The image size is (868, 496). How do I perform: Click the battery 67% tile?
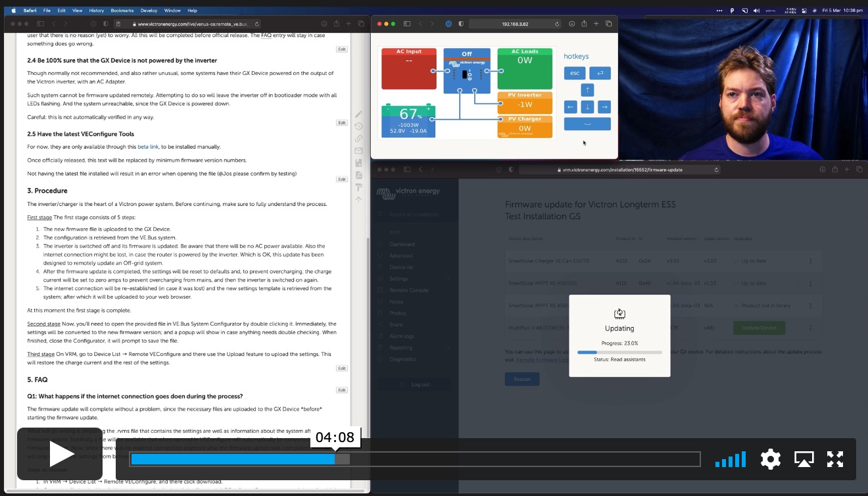408,120
